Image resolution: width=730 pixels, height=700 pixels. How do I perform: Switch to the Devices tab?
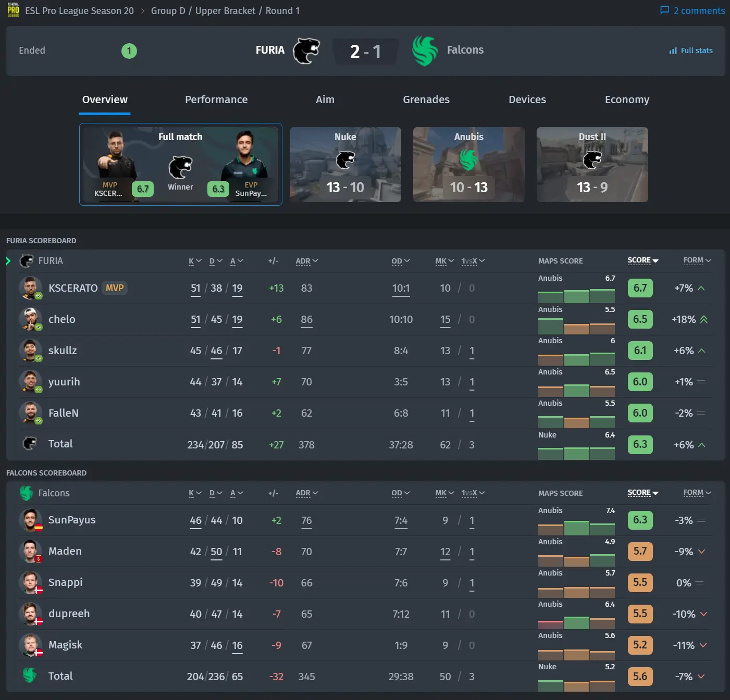point(527,99)
